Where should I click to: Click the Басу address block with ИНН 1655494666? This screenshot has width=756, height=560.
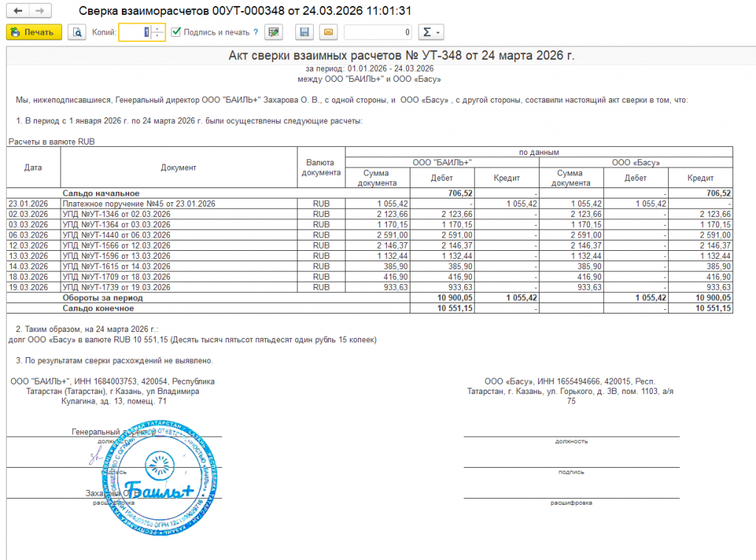pos(571,391)
